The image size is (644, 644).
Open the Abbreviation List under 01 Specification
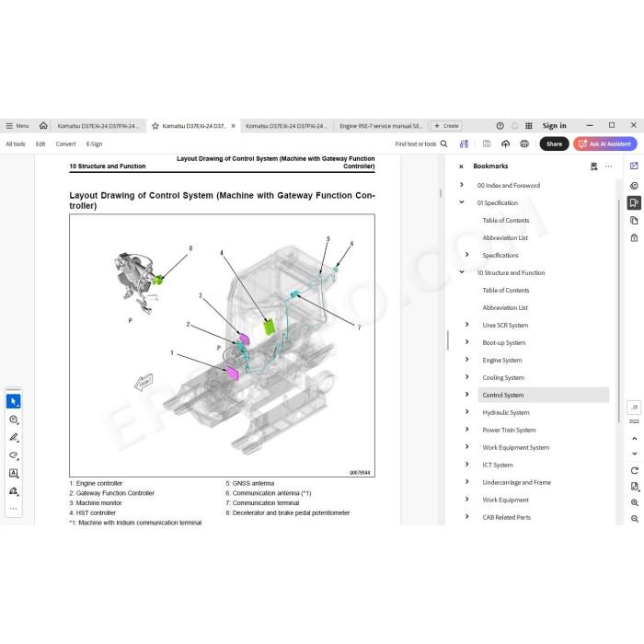click(505, 237)
